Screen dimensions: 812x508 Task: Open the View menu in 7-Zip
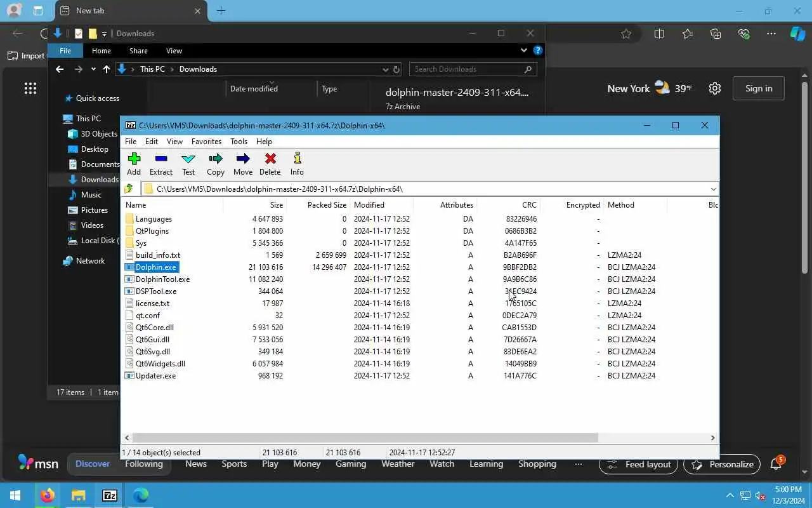click(x=174, y=142)
